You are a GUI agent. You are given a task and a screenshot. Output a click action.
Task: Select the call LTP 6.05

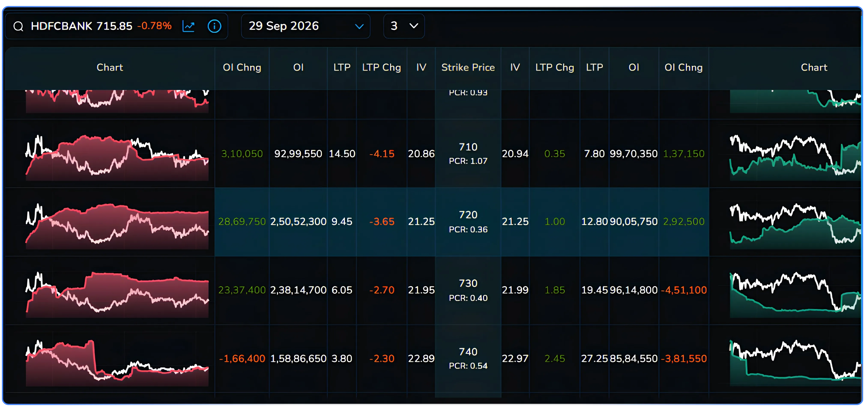342,290
